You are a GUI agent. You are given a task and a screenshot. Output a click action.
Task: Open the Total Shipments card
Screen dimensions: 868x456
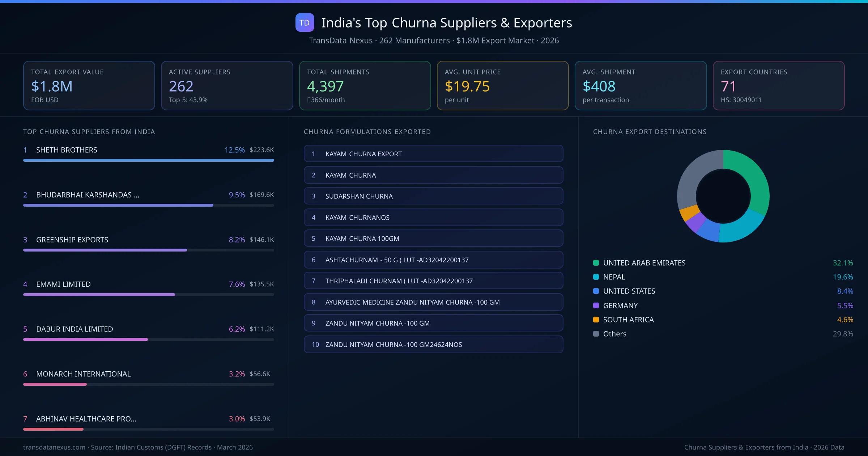(x=365, y=85)
